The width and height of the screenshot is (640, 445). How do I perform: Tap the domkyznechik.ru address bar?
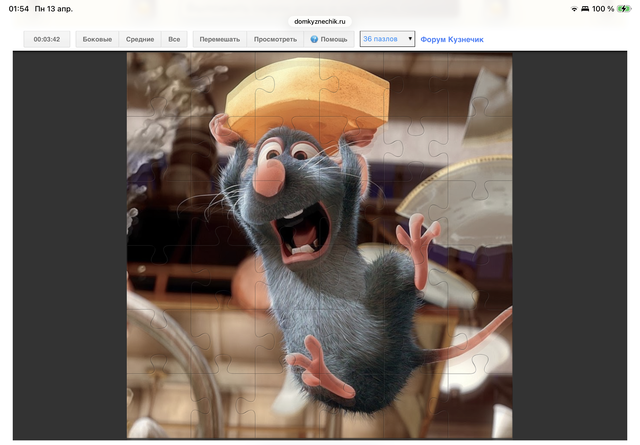pos(320,20)
